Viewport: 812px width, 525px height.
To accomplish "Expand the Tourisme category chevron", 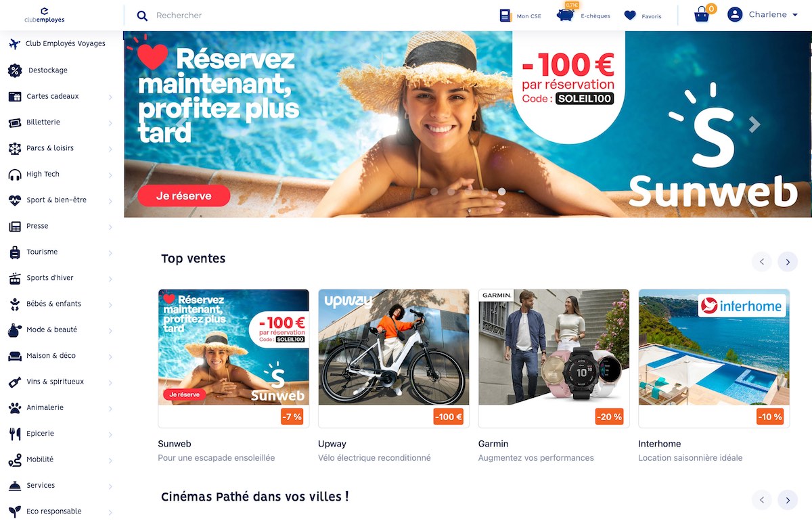I will tap(110, 253).
